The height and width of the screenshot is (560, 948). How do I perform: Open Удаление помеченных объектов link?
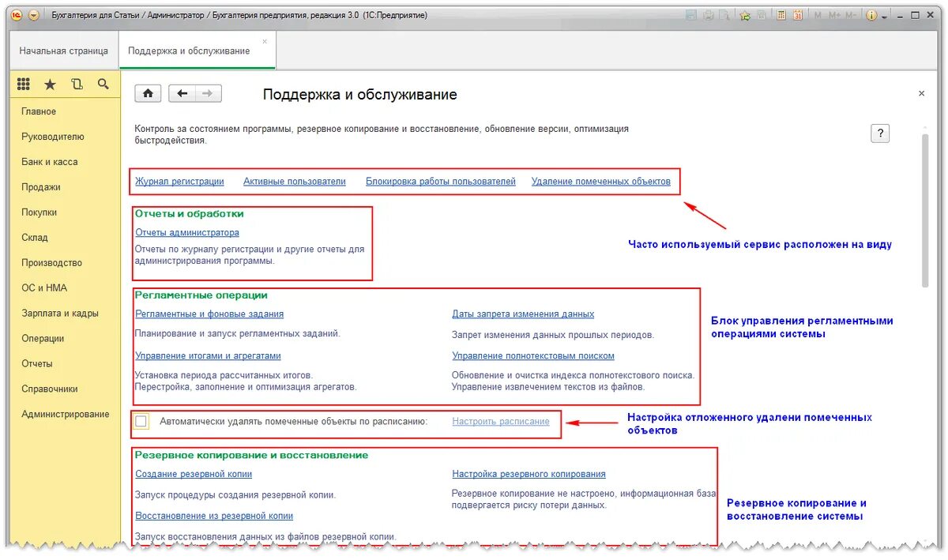pyautogui.click(x=601, y=182)
